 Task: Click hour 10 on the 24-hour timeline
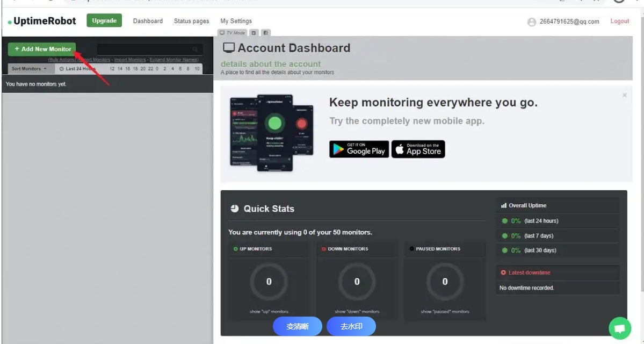pos(197,69)
